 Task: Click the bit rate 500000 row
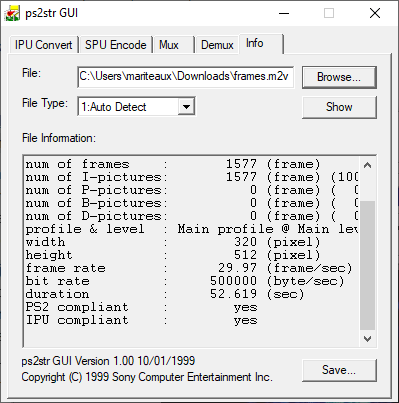[185, 281]
